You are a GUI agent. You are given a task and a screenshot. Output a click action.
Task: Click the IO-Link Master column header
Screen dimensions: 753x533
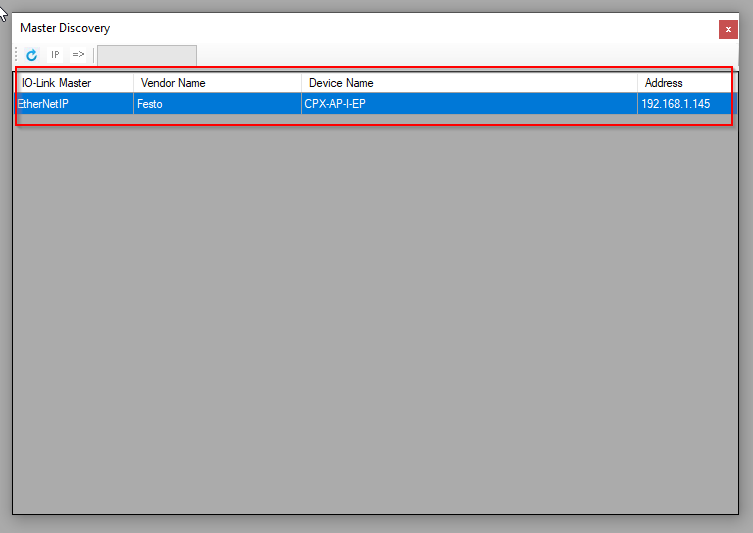pyautogui.click(x=74, y=83)
